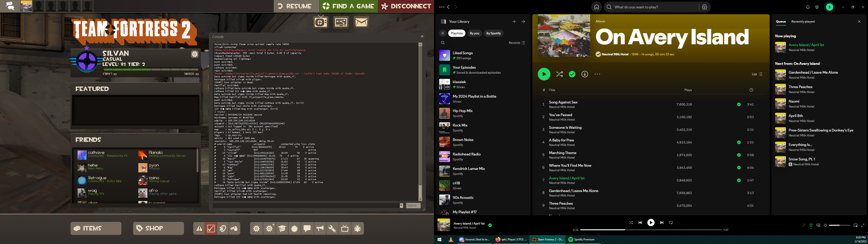Open Spotify home button

point(596,7)
